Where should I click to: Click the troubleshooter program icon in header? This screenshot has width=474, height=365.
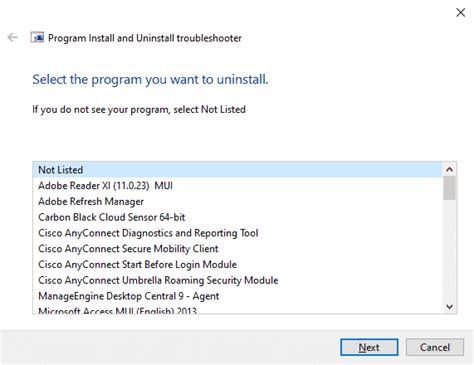[x=37, y=37]
